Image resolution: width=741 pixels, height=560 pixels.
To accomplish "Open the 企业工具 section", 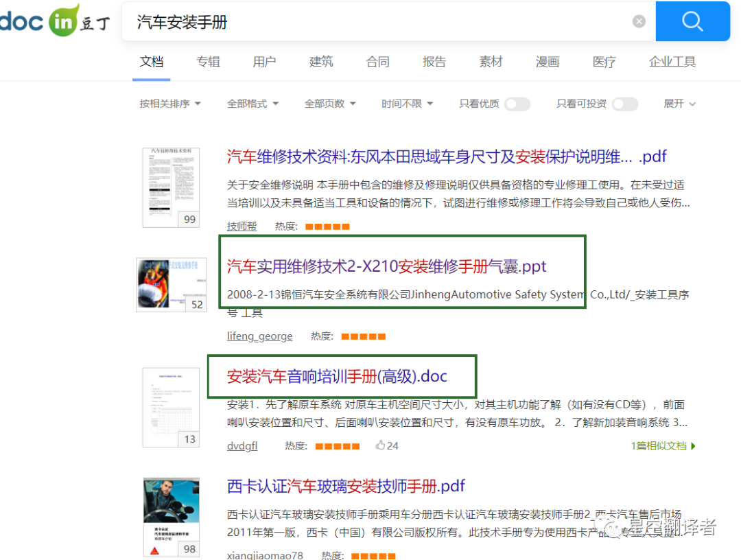I will (672, 61).
